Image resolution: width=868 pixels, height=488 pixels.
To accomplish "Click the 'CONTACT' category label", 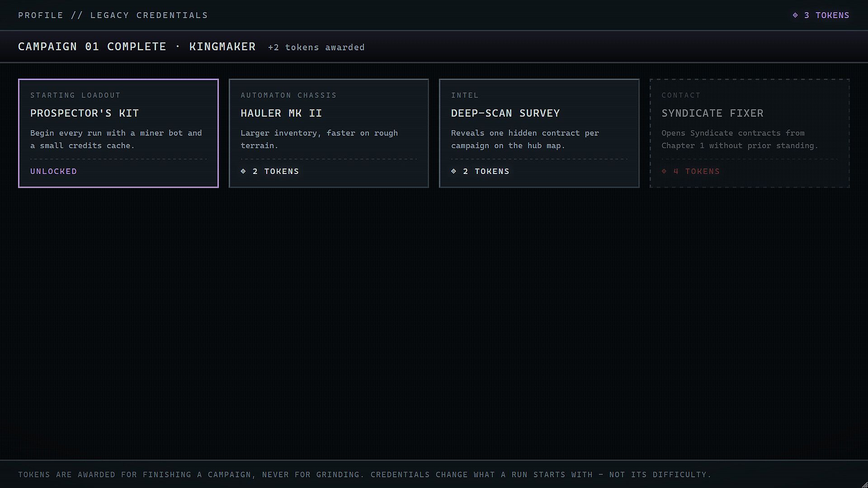I will pyautogui.click(x=681, y=95).
